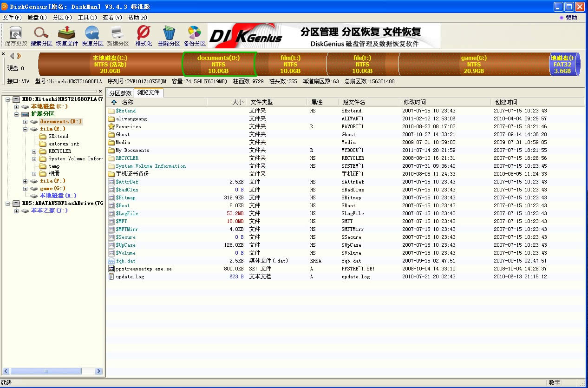Select the 格式化 (format) toolbar icon
Image resolution: width=588 pixels, height=388 pixels.
click(x=143, y=36)
